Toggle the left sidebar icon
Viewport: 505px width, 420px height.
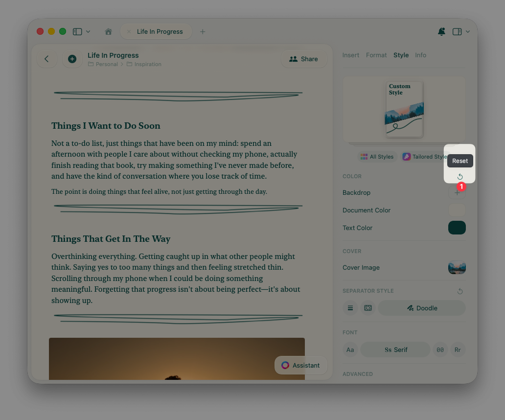[x=77, y=31]
